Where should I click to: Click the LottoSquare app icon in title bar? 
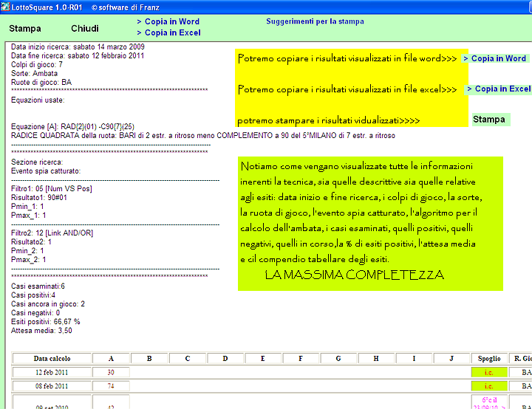pyautogui.click(x=5, y=7)
